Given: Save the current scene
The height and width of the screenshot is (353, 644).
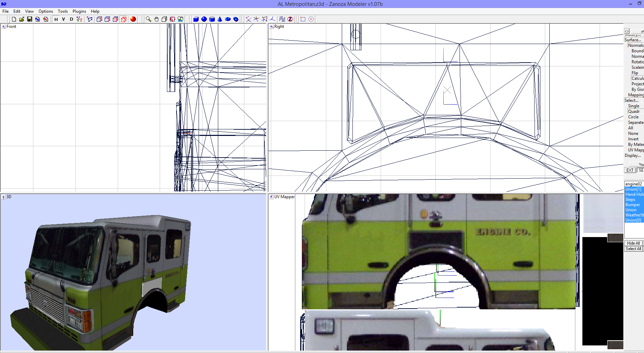Looking at the screenshot, I should click(x=29, y=19).
